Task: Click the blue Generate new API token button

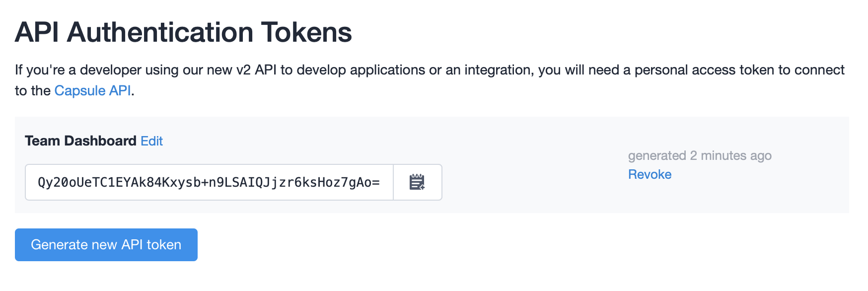Action: pyautogui.click(x=106, y=245)
